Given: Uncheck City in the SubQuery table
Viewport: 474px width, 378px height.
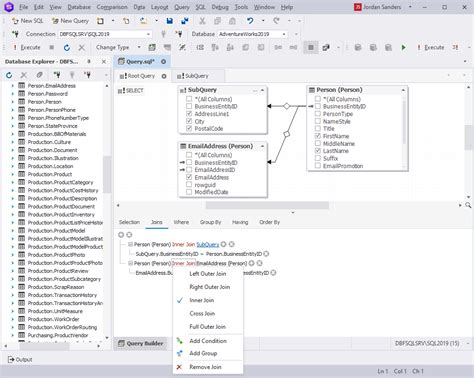Looking at the screenshot, I should [x=189, y=121].
